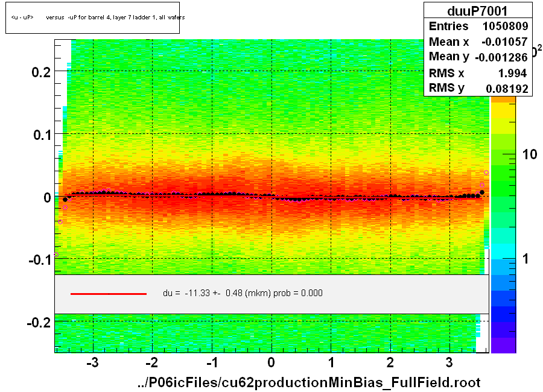
Task: Click the 'du = -11.33 +- 0.48' fit text
Action: point(243,293)
